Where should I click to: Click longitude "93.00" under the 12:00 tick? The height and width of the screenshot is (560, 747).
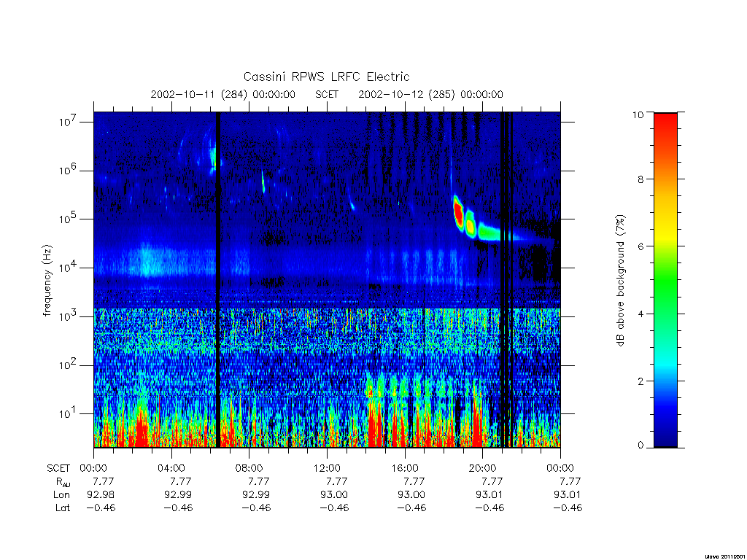[x=334, y=495]
